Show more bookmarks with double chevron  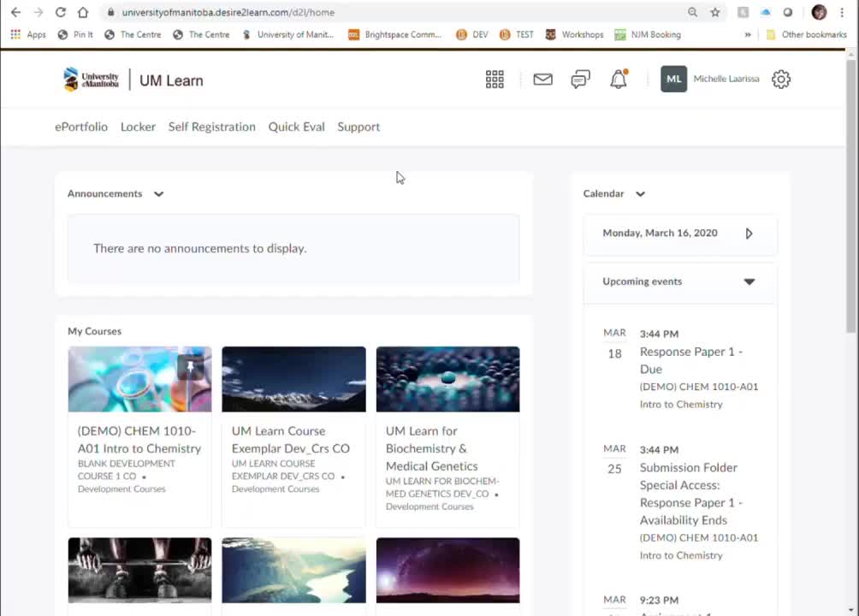point(747,34)
